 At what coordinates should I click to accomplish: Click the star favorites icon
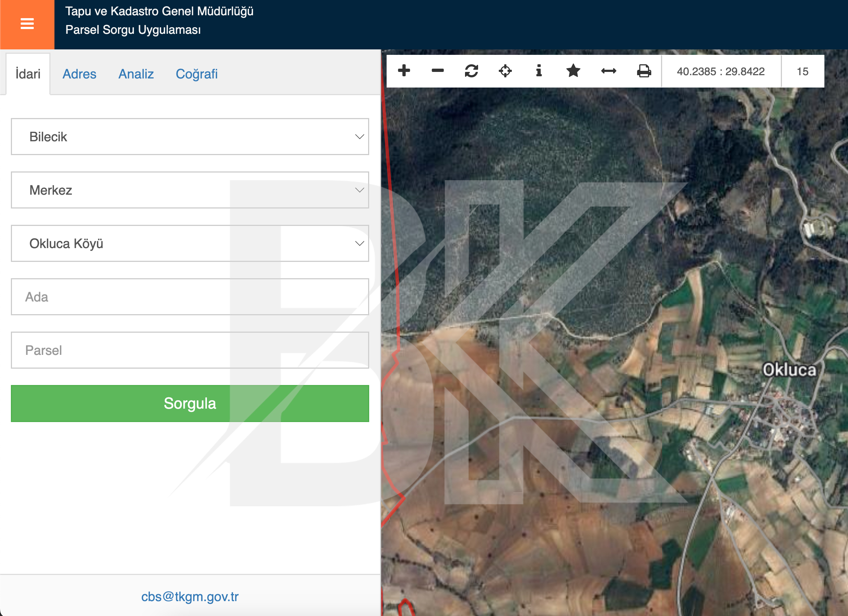click(x=573, y=71)
